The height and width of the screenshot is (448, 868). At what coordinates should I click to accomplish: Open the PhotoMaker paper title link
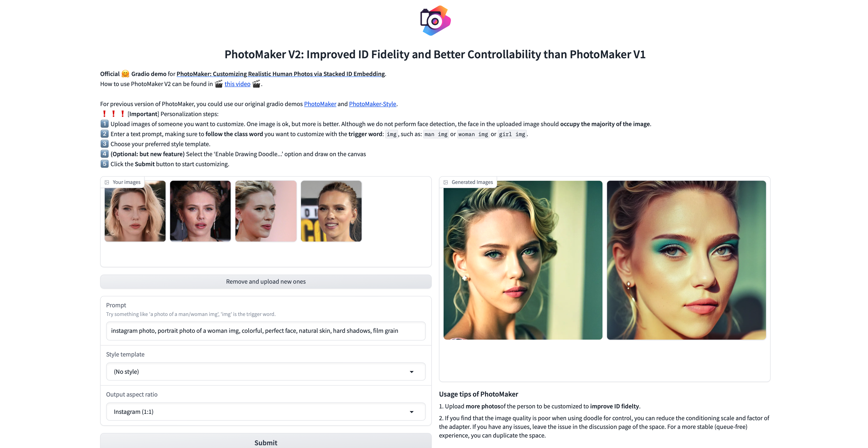tap(281, 74)
